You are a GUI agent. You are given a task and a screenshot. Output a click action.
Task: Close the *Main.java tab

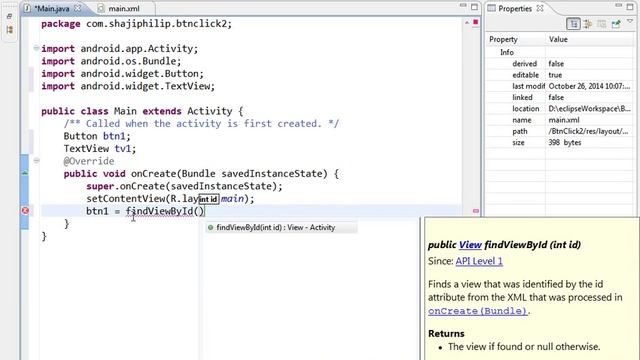click(x=78, y=8)
